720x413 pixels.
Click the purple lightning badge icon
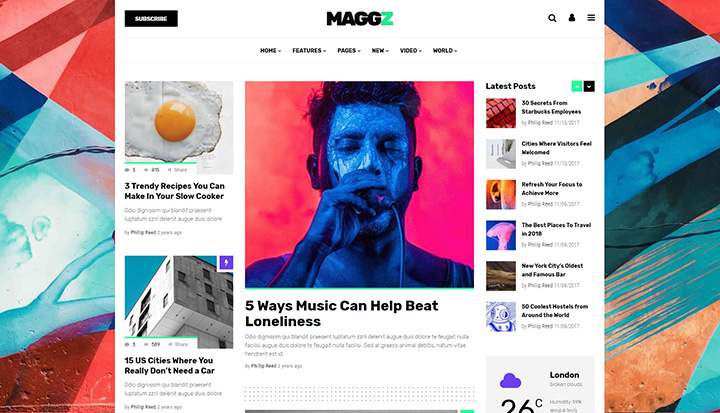(x=226, y=262)
